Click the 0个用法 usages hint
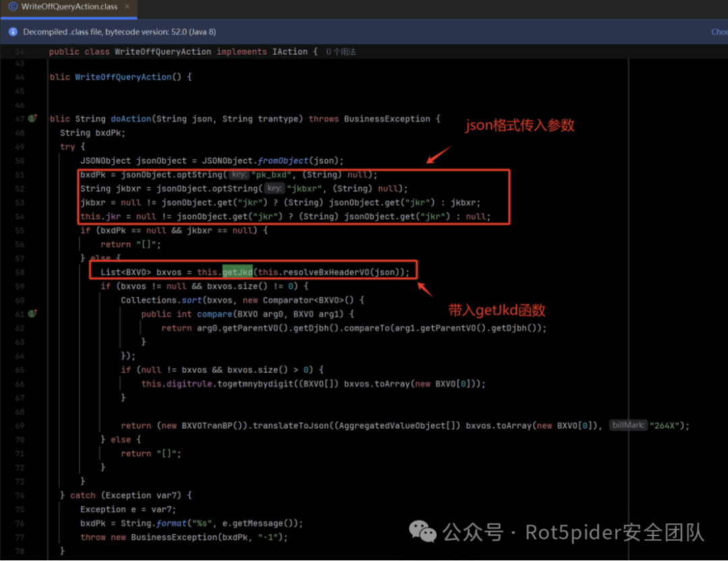 [x=341, y=52]
